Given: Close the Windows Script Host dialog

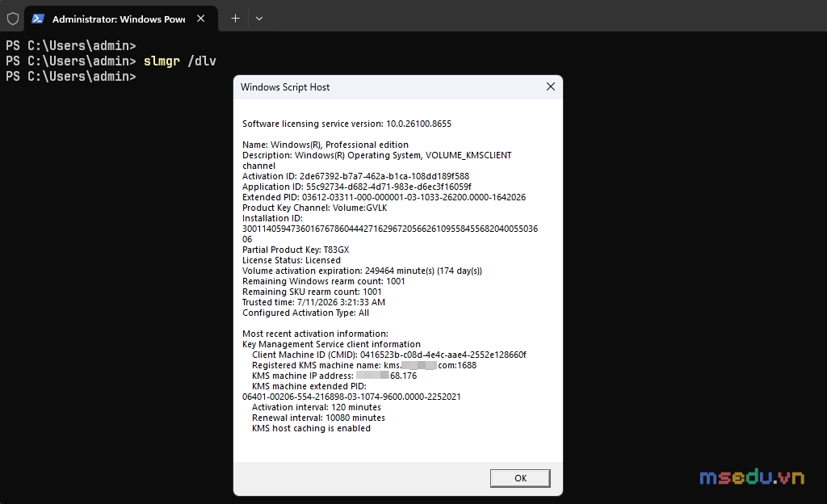Looking at the screenshot, I should (x=551, y=86).
